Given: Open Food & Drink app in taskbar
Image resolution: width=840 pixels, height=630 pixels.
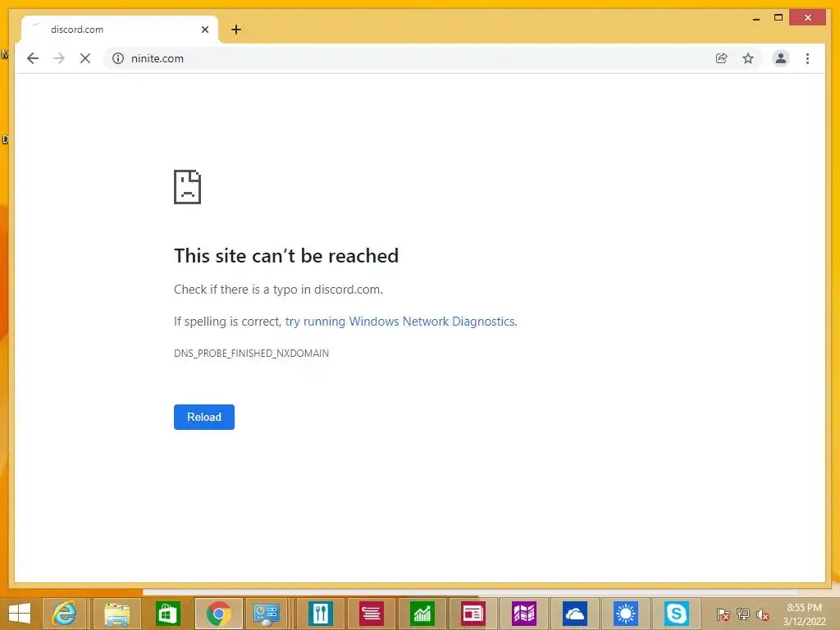Looking at the screenshot, I should tap(321, 614).
